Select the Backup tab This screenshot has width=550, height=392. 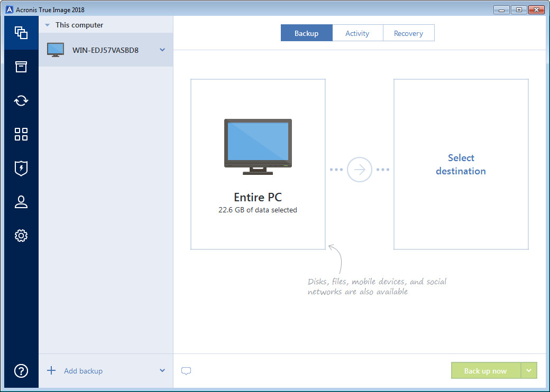tap(306, 33)
